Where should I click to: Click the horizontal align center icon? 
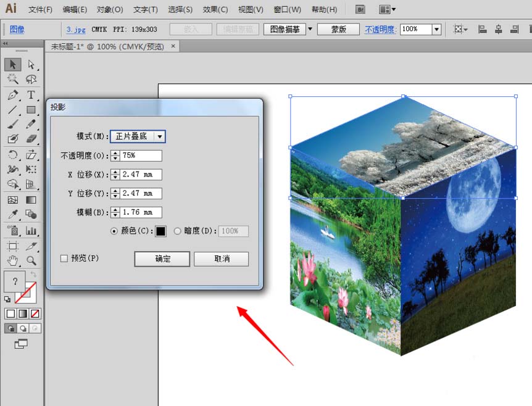pyautogui.click(x=499, y=30)
